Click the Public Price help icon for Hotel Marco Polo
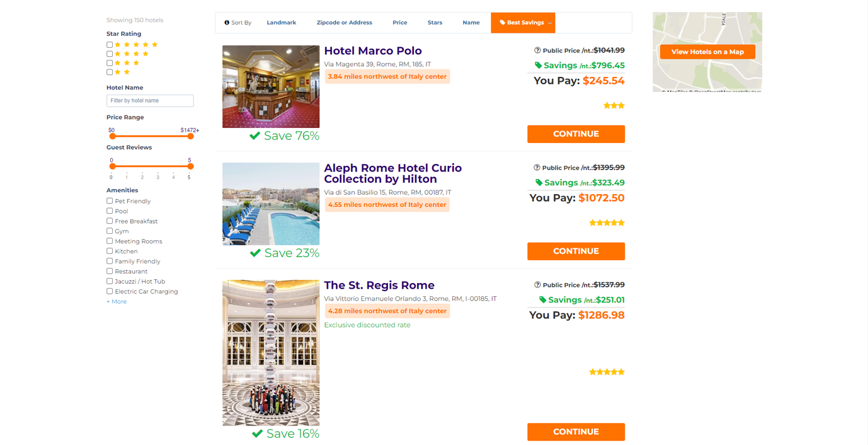868x445 pixels. click(x=537, y=50)
